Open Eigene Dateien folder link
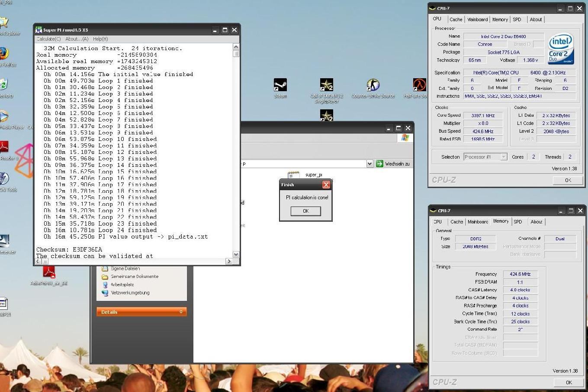The width and height of the screenshot is (588, 392). coord(125,268)
